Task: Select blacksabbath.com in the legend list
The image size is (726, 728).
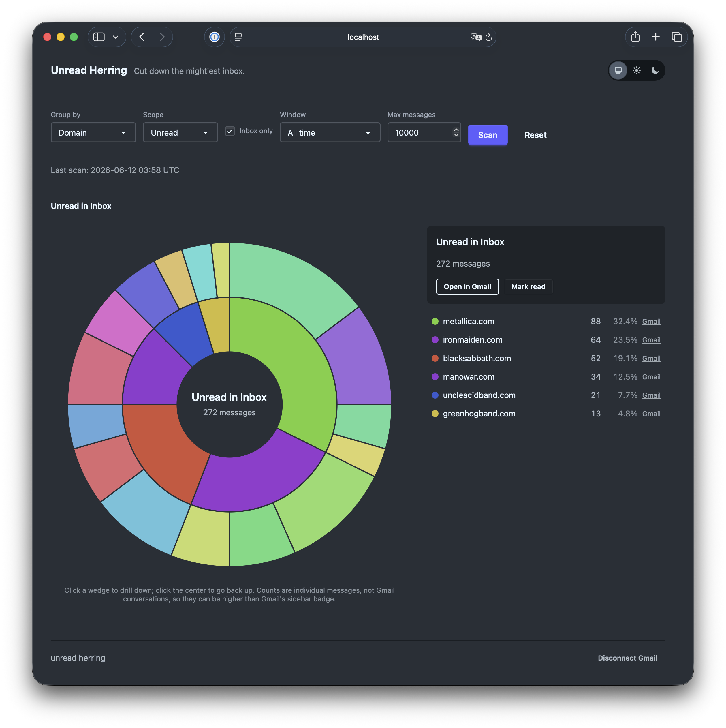Action: [x=477, y=358]
